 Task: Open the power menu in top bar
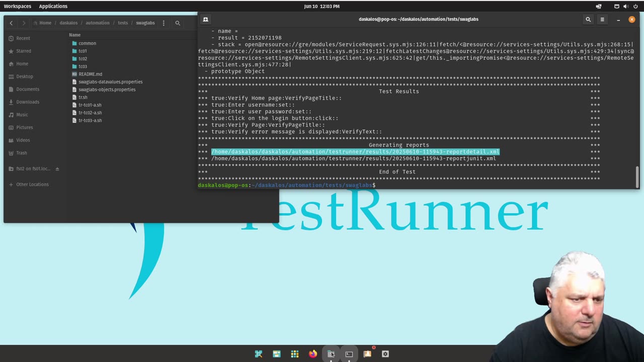[635, 6]
